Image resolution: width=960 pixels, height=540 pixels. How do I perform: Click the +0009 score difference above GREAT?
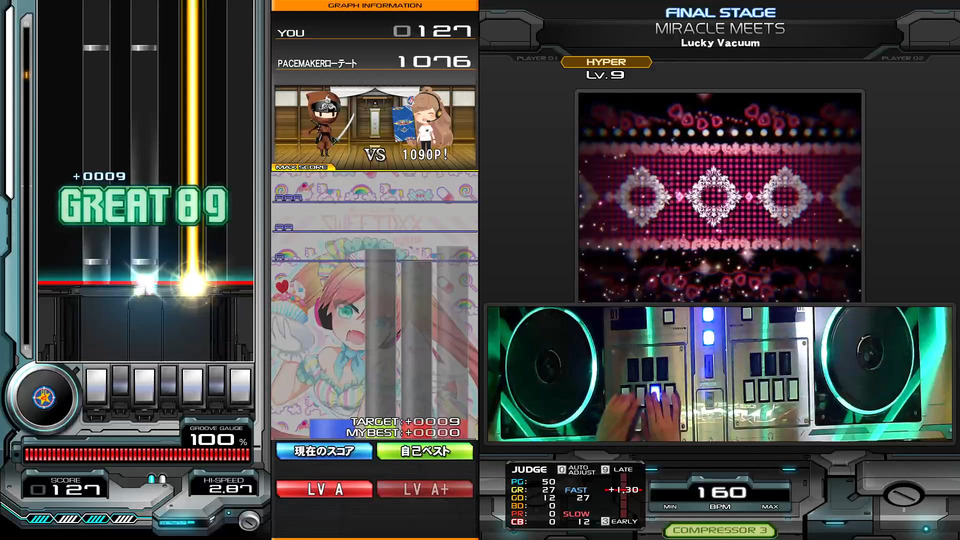(x=99, y=176)
